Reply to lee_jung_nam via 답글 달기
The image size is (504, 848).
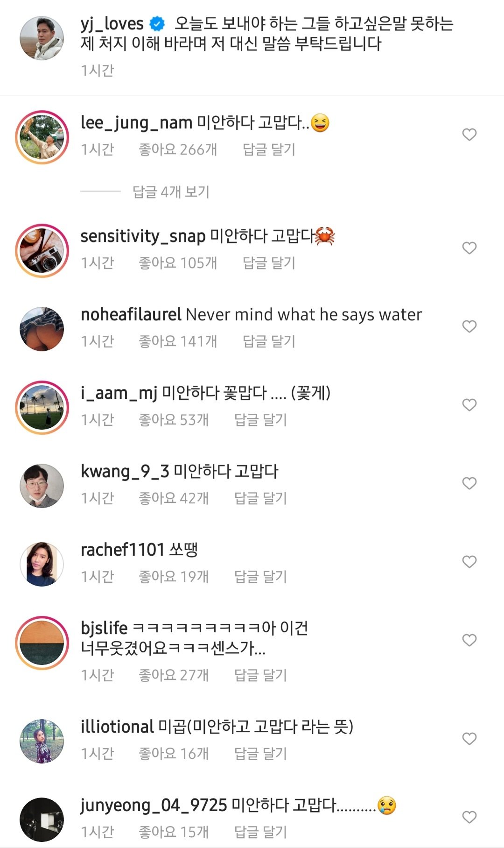pyautogui.click(x=269, y=149)
